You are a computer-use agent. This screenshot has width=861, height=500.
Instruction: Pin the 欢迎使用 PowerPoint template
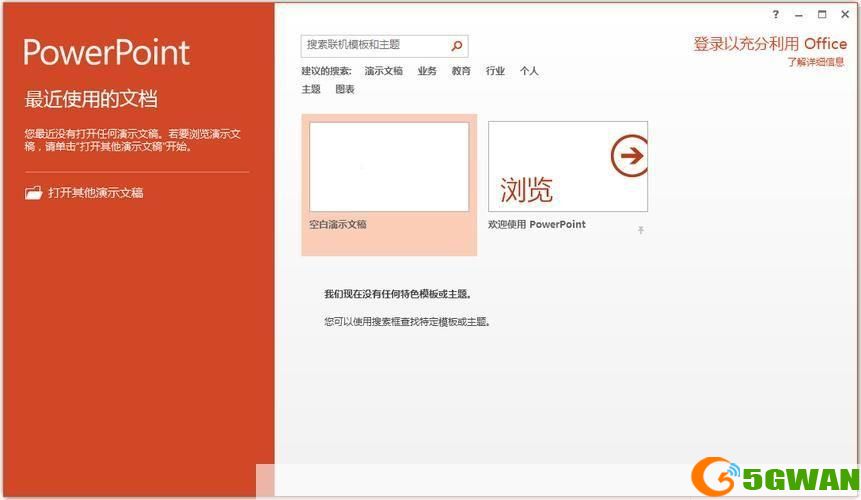(x=640, y=230)
